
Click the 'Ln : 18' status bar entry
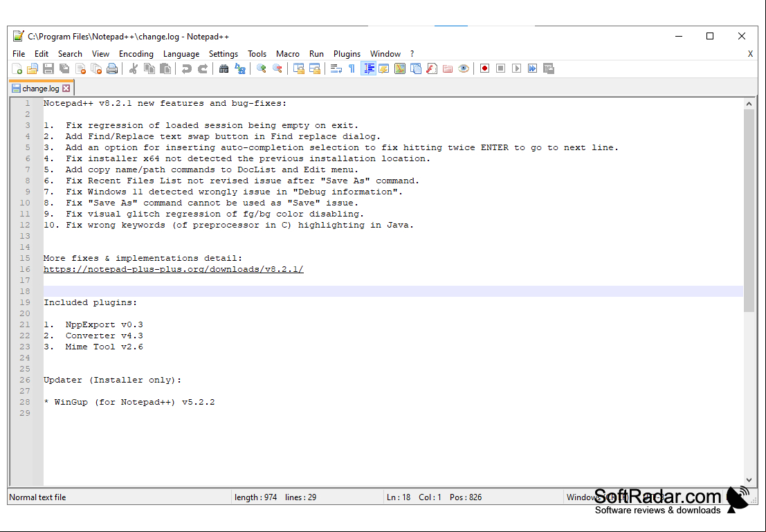399,497
